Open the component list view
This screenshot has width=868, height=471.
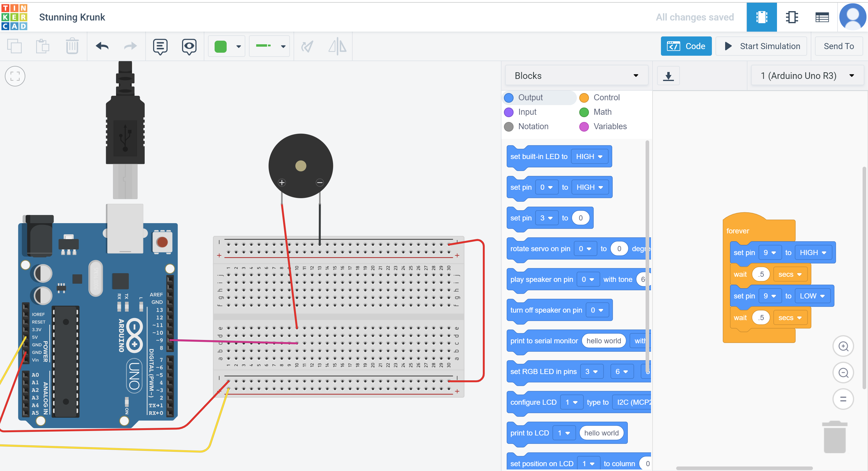tap(822, 17)
